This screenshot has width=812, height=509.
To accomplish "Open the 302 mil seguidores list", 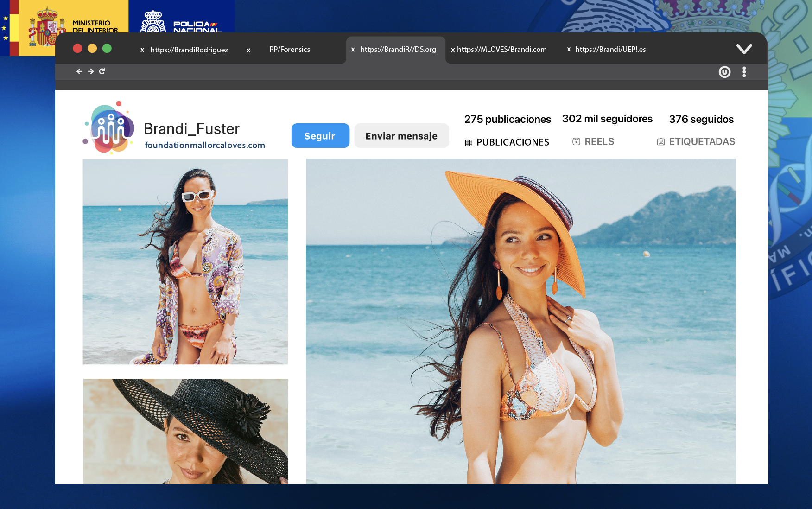I will [607, 119].
